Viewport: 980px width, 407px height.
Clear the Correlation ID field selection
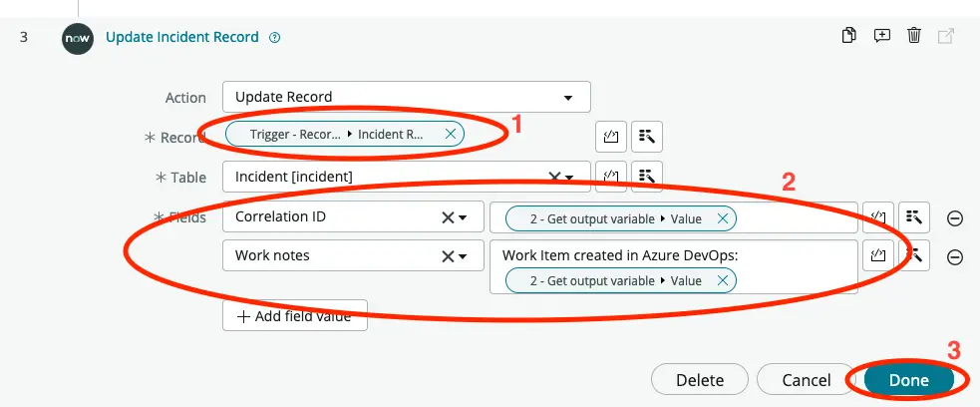(x=448, y=217)
